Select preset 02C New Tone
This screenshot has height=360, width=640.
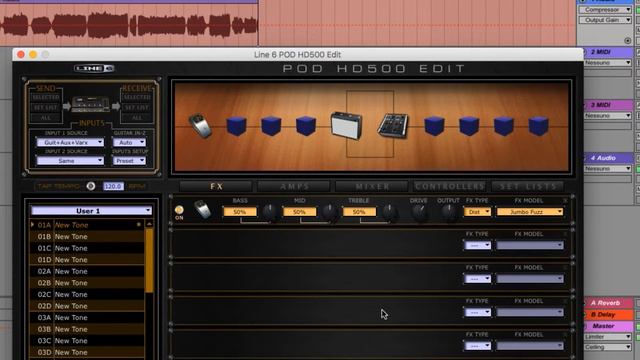pos(87,294)
